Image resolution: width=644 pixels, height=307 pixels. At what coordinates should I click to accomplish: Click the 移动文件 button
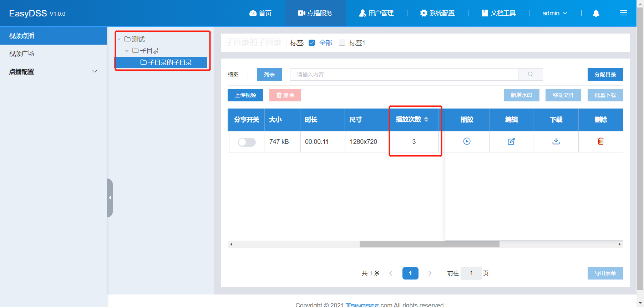[x=563, y=95]
